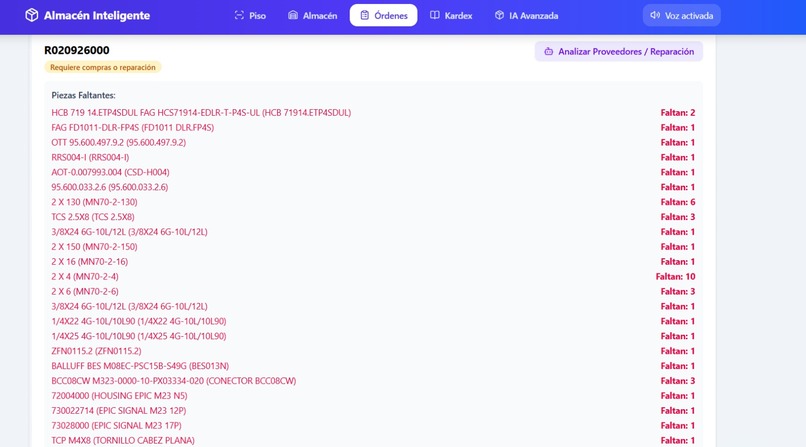
Task: Select 1/4X22 4G-10L/10L90 part row
Action: [373, 321]
